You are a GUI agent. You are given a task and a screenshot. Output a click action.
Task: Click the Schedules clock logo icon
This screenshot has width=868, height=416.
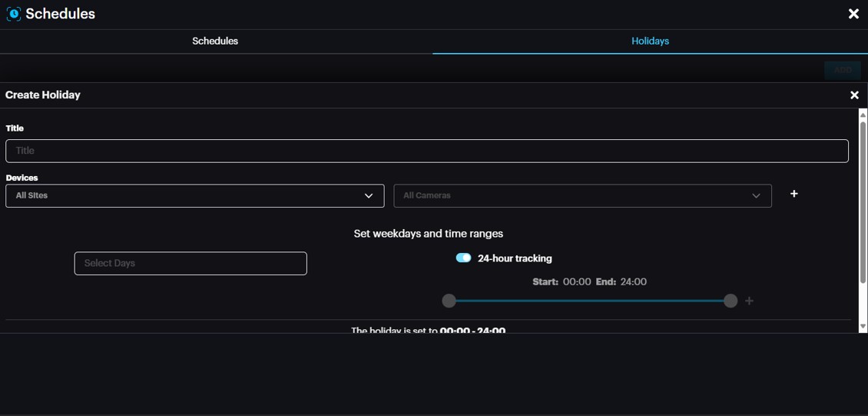pos(13,14)
